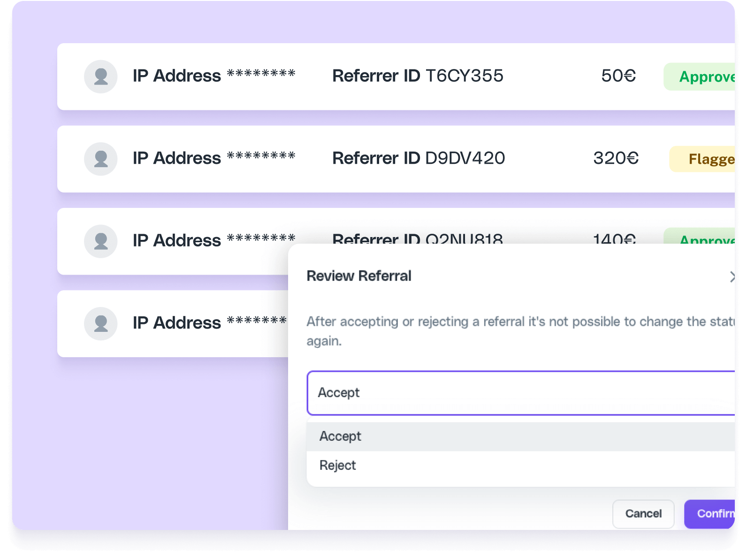Click the Referrer ID D9DV420 text

tap(419, 159)
